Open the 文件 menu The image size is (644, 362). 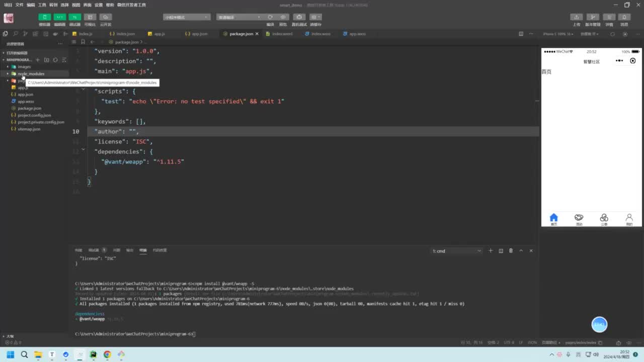[19, 5]
